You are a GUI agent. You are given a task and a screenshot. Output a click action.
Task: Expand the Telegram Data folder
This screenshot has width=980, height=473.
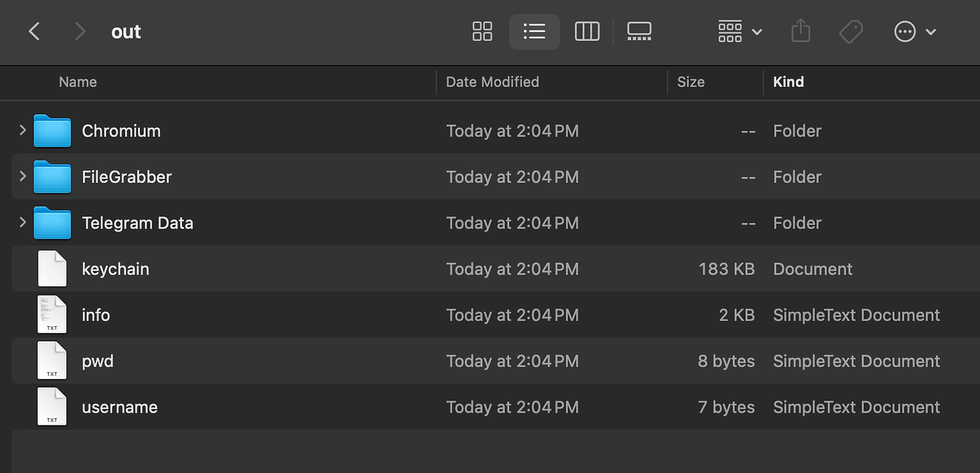click(22, 223)
